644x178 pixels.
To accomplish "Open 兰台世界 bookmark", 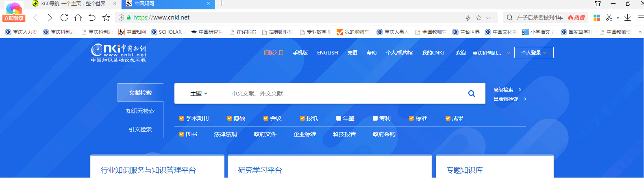I will click(466, 32).
